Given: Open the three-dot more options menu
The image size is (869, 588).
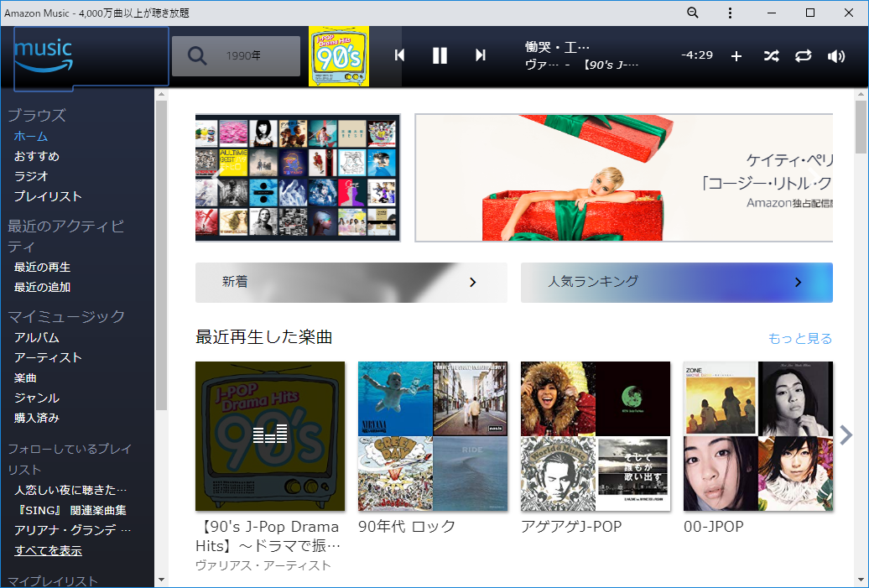Looking at the screenshot, I should click(x=730, y=13).
